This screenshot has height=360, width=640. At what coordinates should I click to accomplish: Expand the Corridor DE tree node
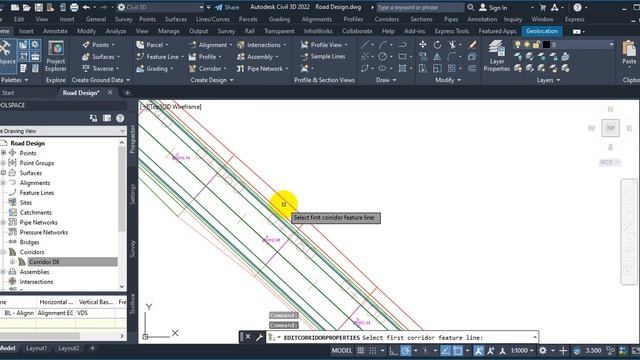pos(12,262)
